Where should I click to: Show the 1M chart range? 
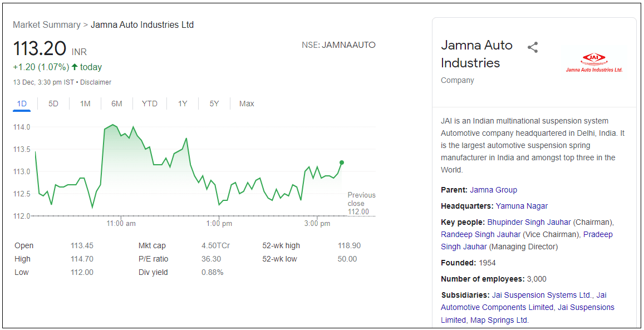pos(85,104)
